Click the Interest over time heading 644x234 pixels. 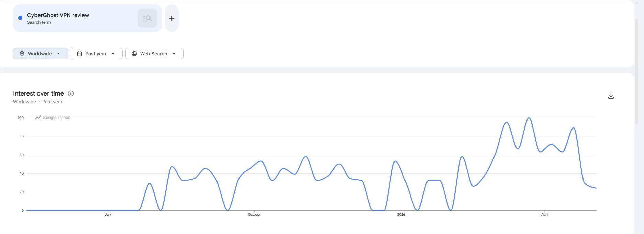click(x=38, y=93)
